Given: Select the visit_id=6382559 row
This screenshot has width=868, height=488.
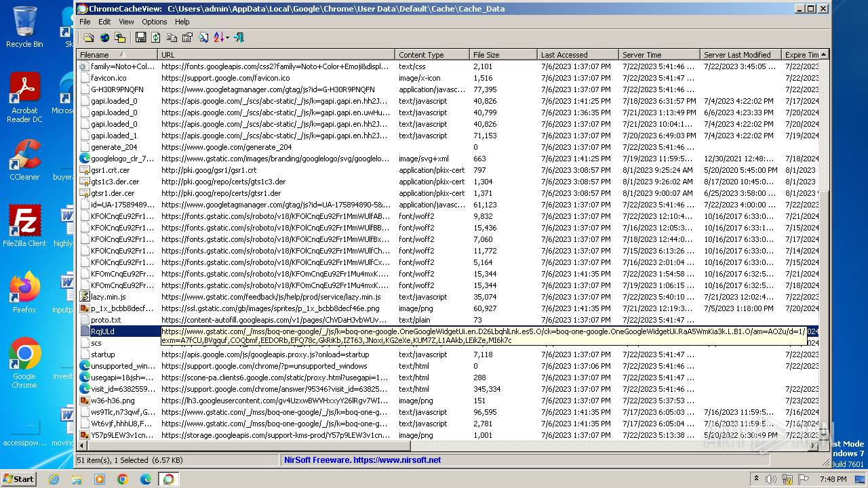Looking at the screenshot, I should pos(449,389).
